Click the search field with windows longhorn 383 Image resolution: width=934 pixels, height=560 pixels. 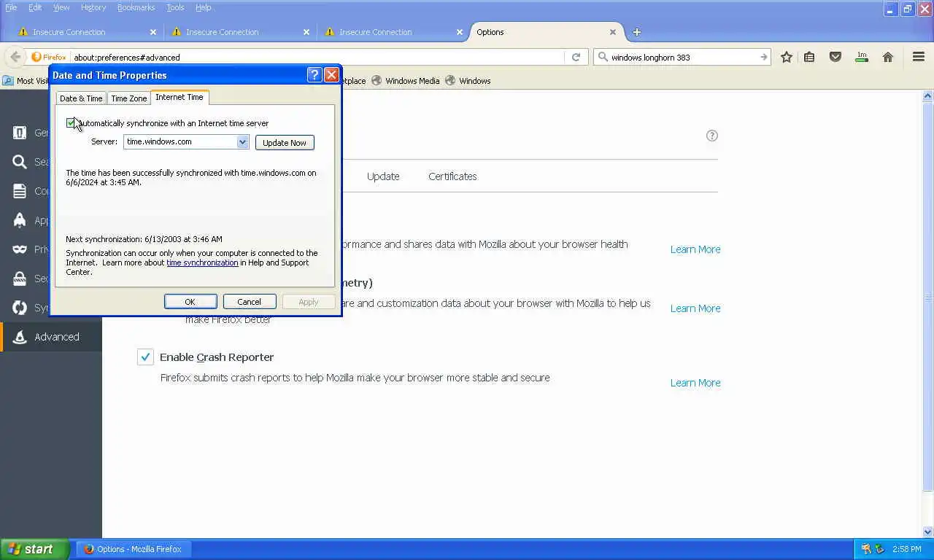pos(682,57)
